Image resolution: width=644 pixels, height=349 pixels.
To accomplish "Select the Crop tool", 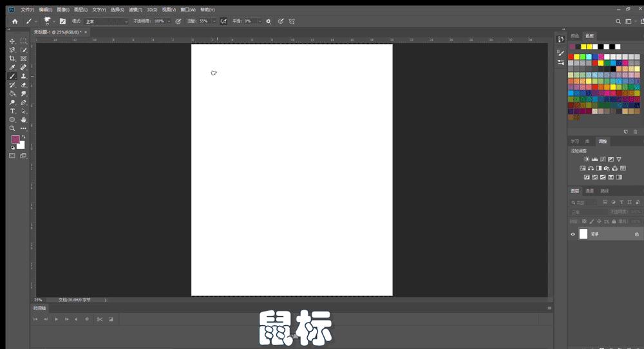I will tap(12, 59).
